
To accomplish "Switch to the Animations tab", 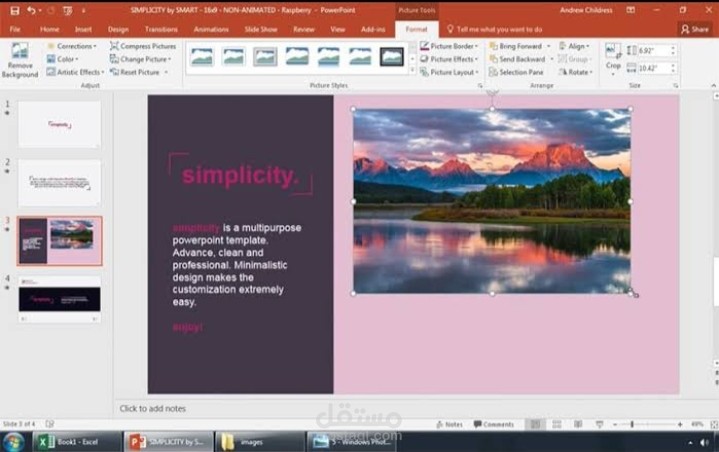I will click(211, 29).
